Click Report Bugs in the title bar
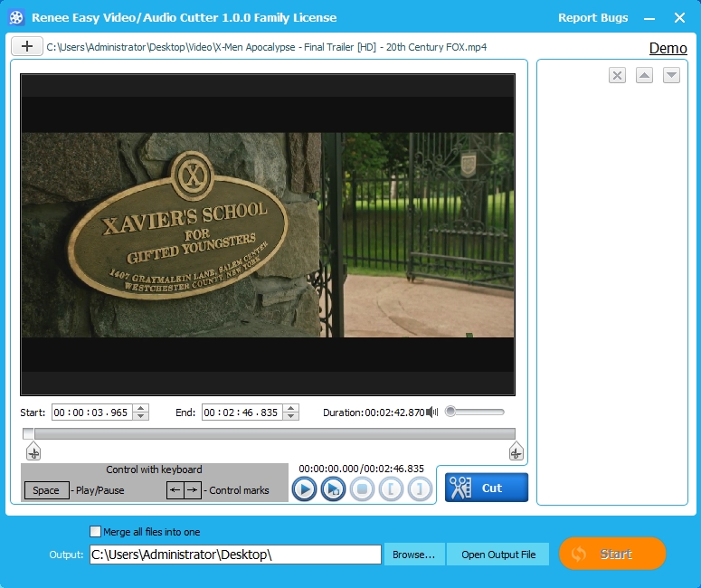 coord(592,18)
